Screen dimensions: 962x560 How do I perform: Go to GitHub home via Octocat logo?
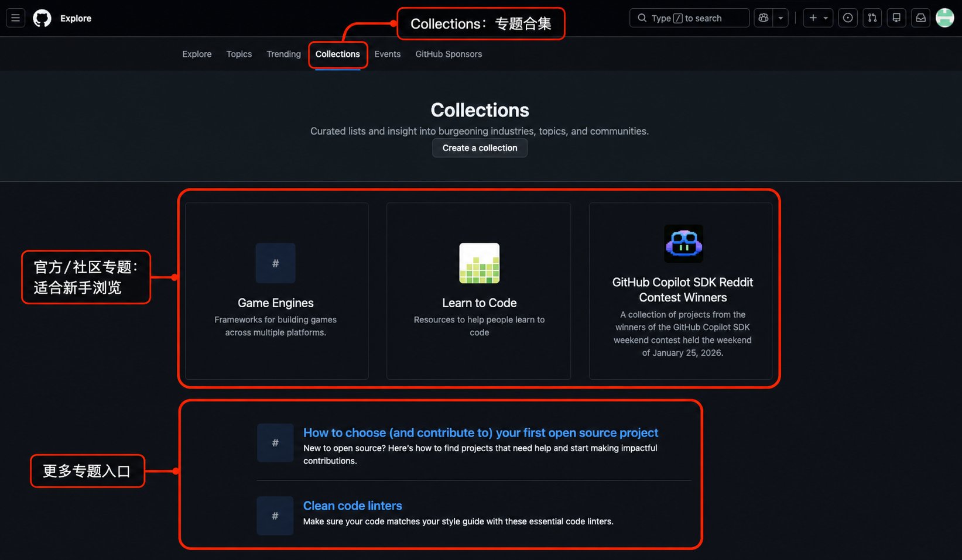[42, 18]
